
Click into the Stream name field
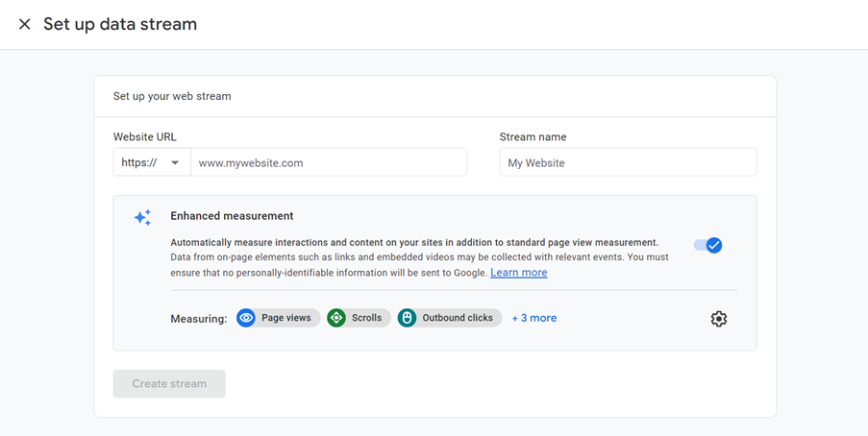628,162
